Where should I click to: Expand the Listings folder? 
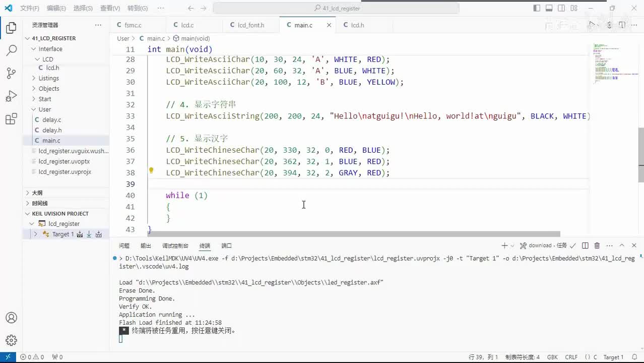tap(34, 78)
